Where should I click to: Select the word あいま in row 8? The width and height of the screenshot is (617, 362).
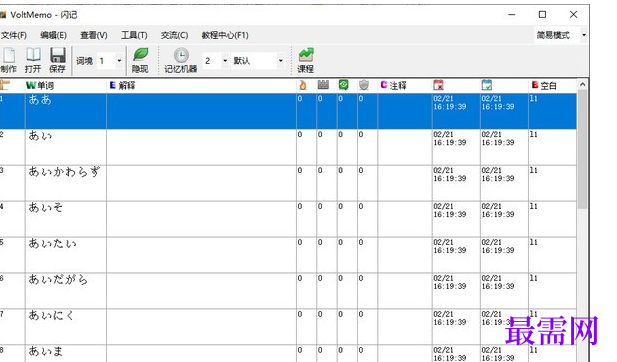(x=46, y=351)
